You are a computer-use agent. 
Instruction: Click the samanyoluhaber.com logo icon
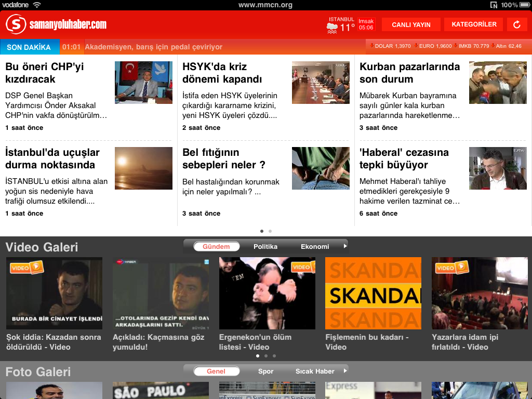click(x=16, y=24)
